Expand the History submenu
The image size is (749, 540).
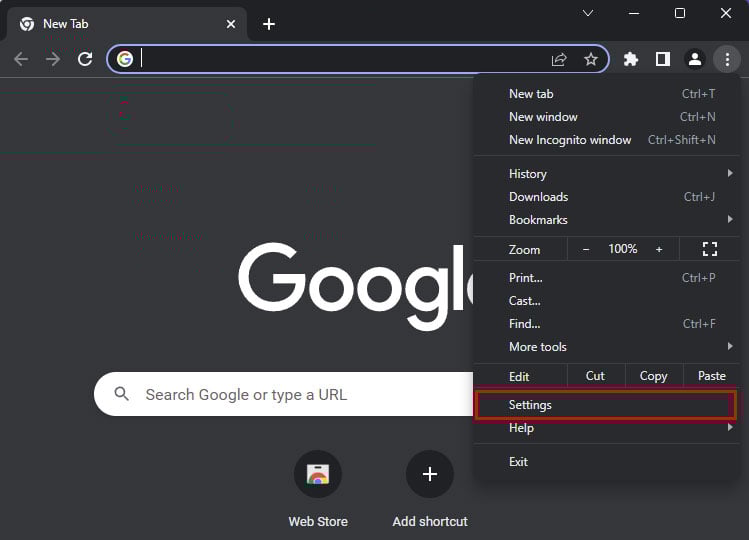point(607,173)
